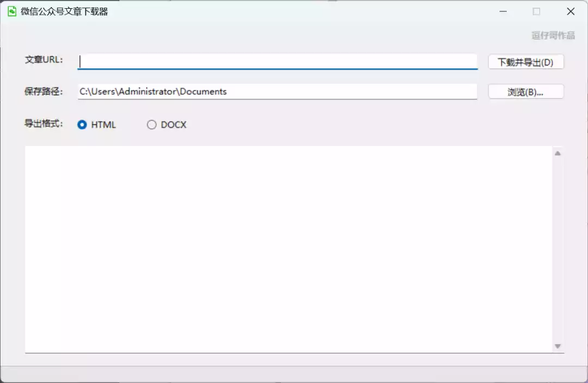The width and height of the screenshot is (588, 383).
Task: Click the window title 微信公众号文章下载器
Action: pos(64,11)
